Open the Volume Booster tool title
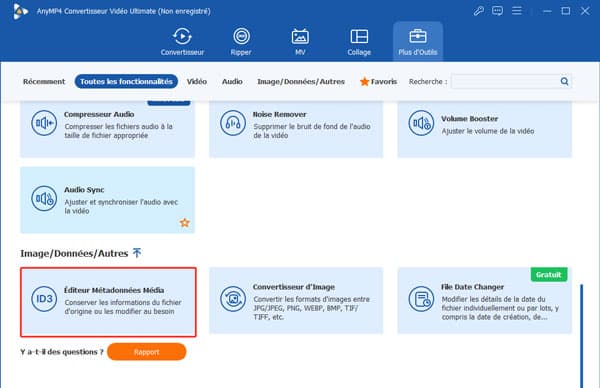The width and height of the screenshot is (600, 388). tap(470, 119)
